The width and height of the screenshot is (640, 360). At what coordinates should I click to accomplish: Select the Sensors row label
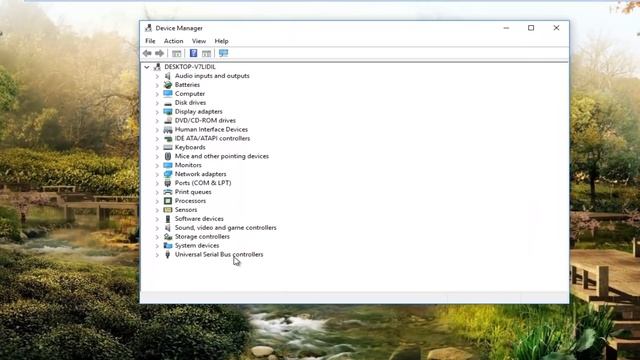[x=186, y=210]
